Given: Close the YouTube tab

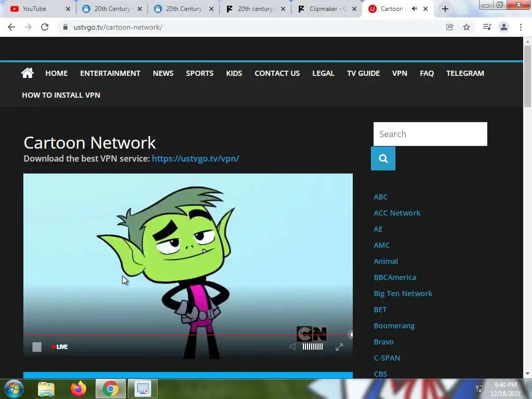Looking at the screenshot, I should click(x=68, y=9).
